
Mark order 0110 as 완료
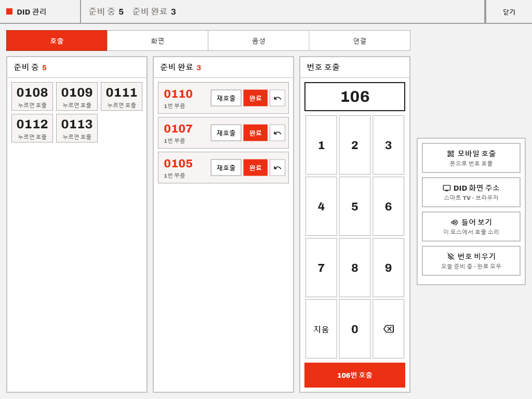click(x=256, y=98)
